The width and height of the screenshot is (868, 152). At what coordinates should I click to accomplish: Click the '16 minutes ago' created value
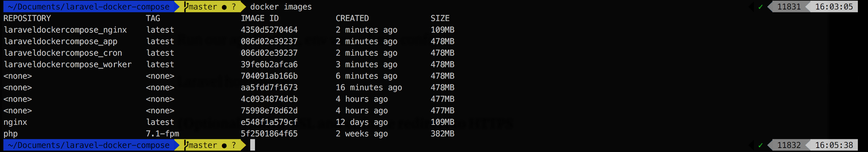point(369,88)
